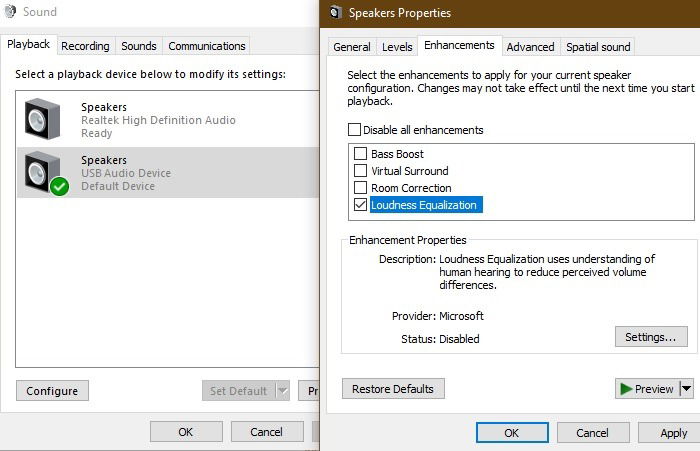Screen dimensions: 700x451
Task: Click the Speakers Properties title bar icon
Action: click(x=336, y=13)
